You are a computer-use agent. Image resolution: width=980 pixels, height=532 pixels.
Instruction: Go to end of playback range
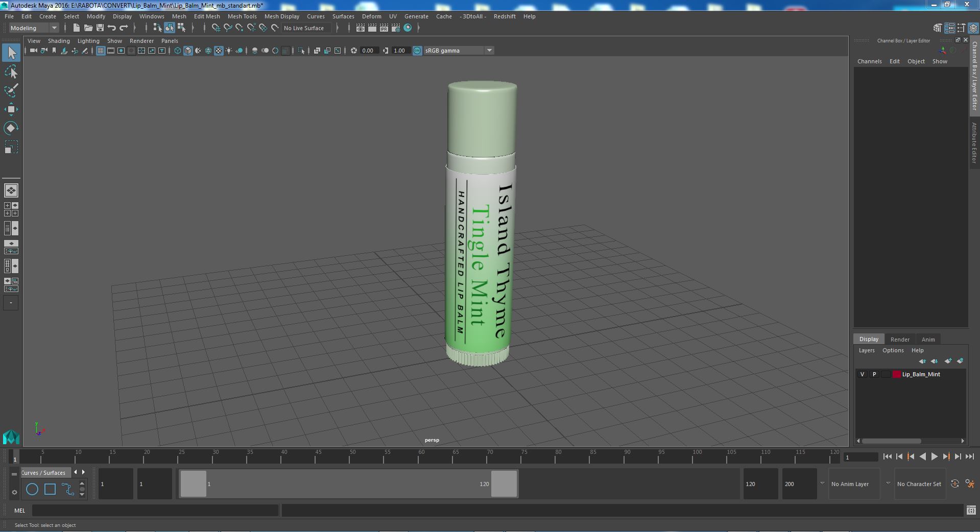click(970, 456)
